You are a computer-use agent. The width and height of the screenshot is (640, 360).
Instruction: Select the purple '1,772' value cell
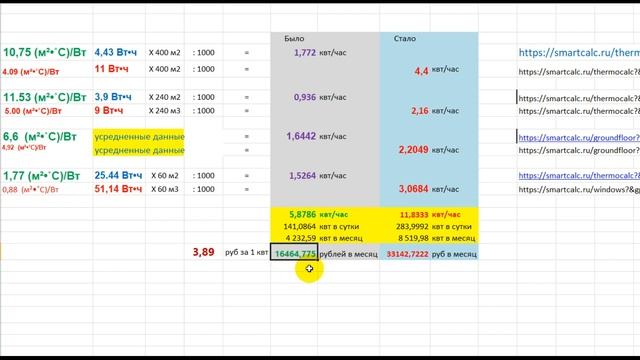pos(305,53)
